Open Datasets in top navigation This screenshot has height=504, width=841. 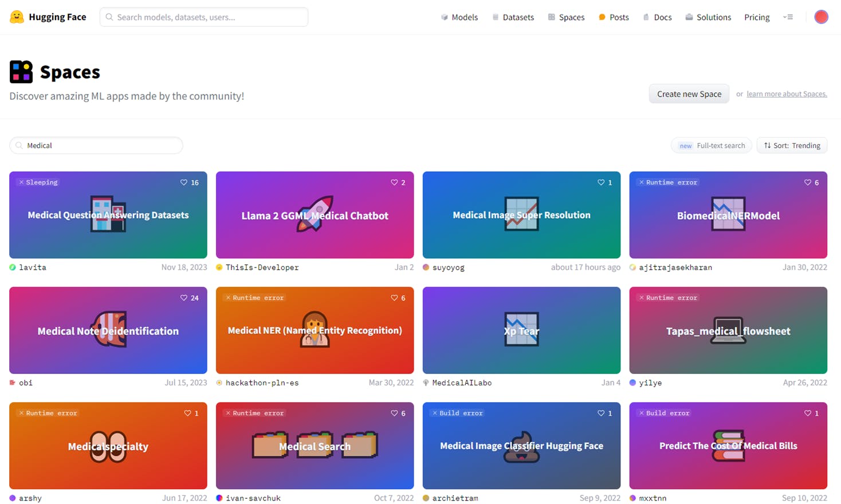(x=513, y=17)
